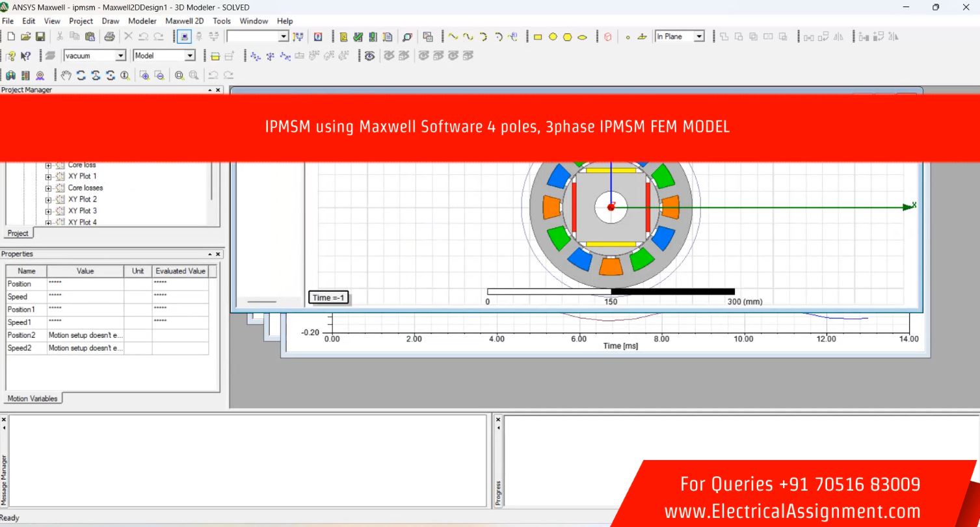Open the In Plane movement mode dropdown
Viewport: 980px width, 527px height.
pos(699,37)
